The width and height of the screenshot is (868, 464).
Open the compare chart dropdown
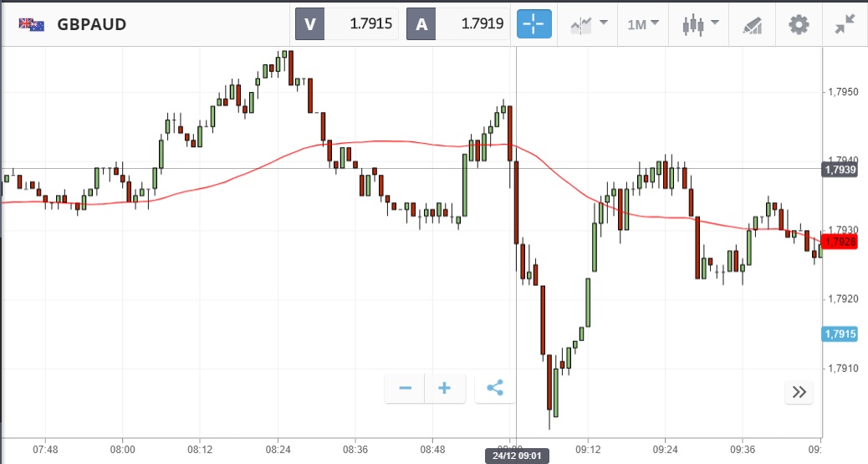pyautogui.click(x=589, y=24)
